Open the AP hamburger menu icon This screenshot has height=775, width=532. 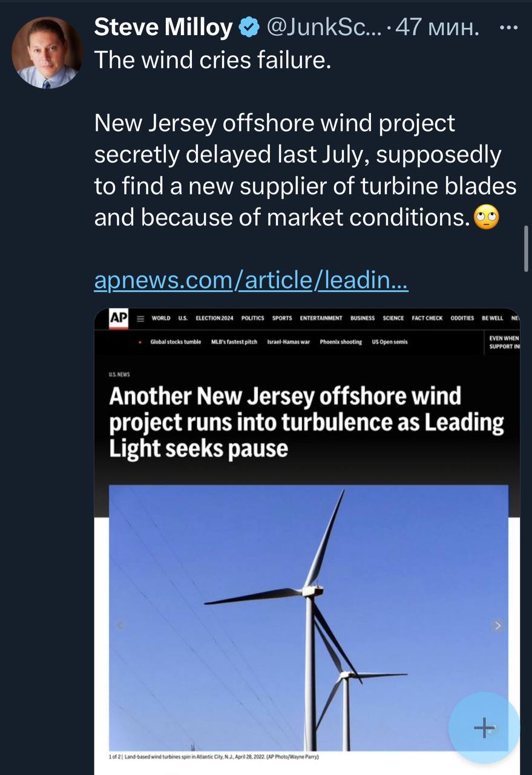pyautogui.click(x=140, y=319)
